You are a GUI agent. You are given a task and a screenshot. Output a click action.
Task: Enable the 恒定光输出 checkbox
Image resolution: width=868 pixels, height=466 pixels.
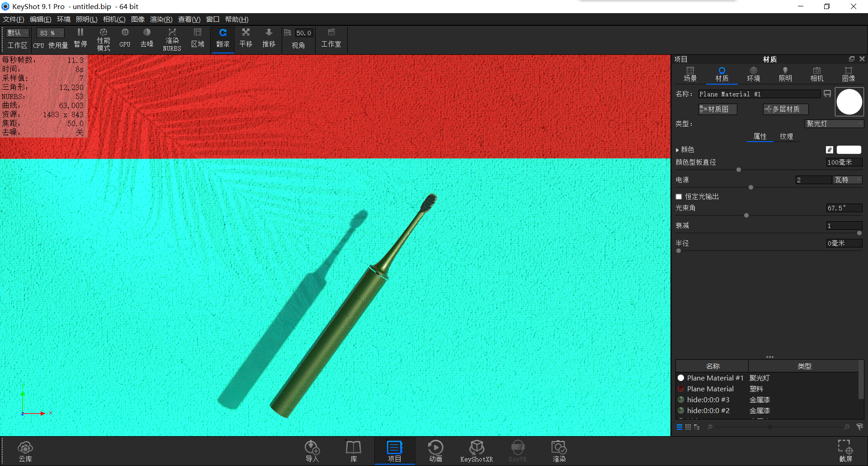coord(679,196)
